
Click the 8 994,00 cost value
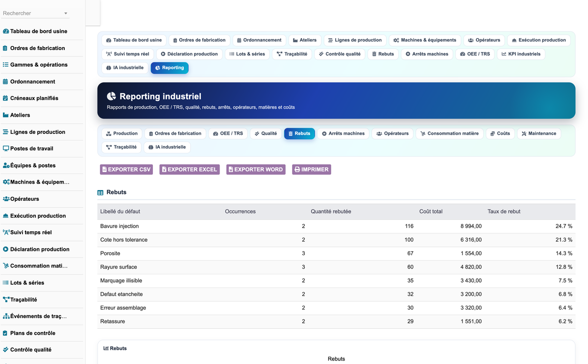[471, 226]
